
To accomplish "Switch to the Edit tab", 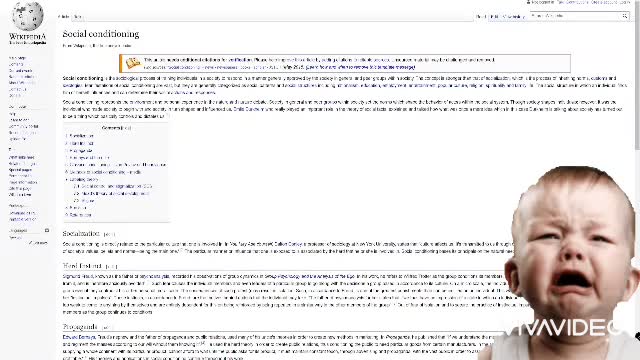I will coord(494,17).
